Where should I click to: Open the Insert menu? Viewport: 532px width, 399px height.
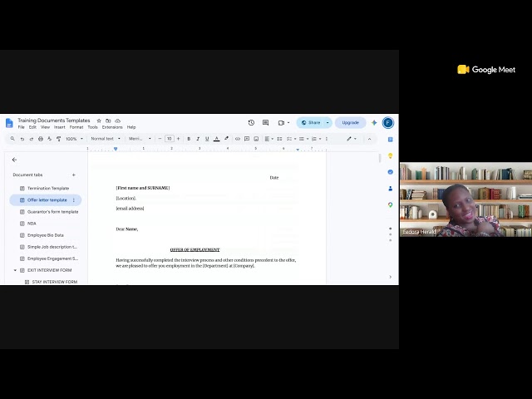[x=59, y=127]
